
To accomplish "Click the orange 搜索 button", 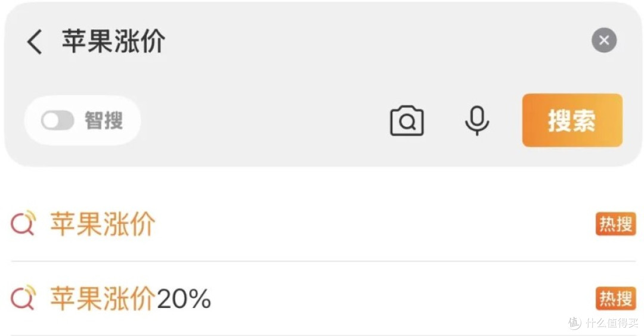I will coord(572,120).
